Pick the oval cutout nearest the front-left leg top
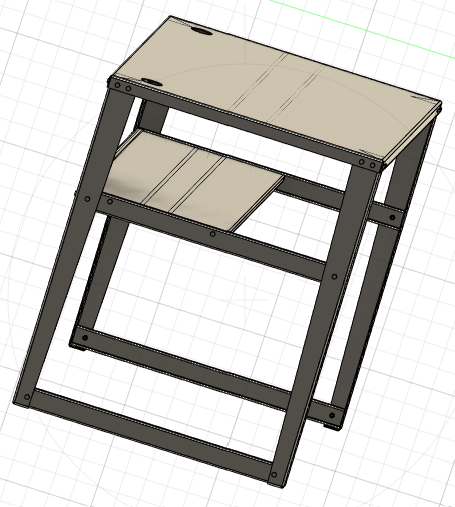The image size is (455, 507). (152, 82)
